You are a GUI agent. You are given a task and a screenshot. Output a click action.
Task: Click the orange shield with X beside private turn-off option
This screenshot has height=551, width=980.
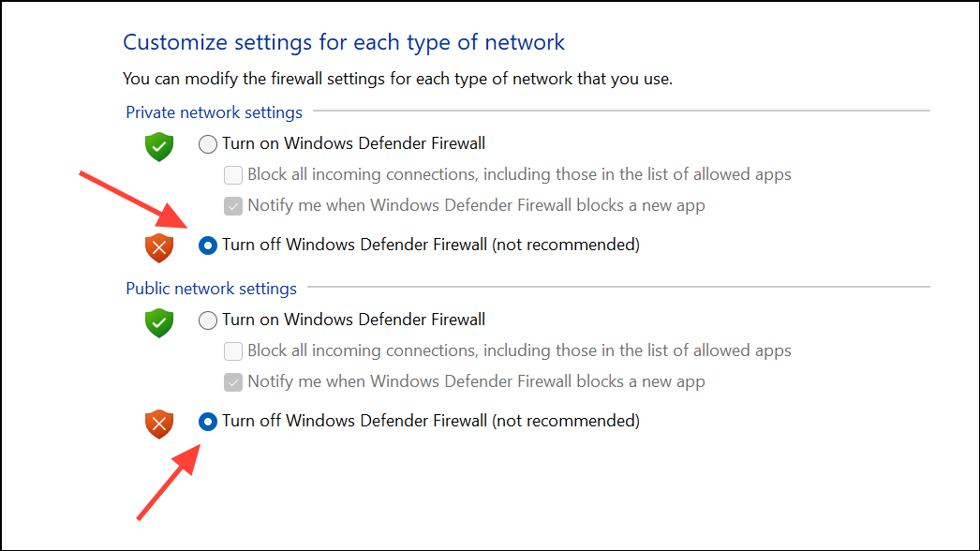point(158,247)
